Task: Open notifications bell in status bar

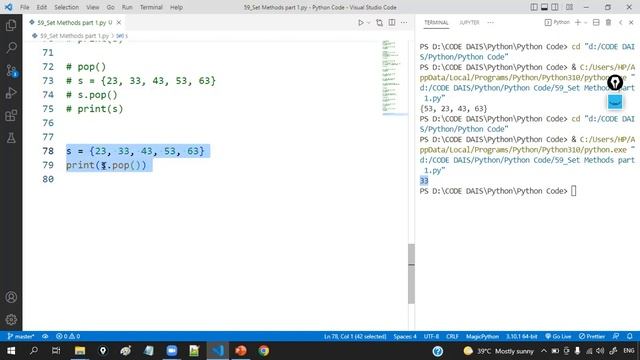Action: 630,336
